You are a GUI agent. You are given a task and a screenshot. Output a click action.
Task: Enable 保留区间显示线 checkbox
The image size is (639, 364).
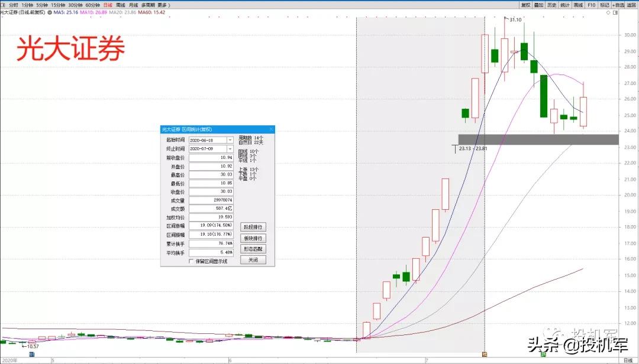pos(191,261)
